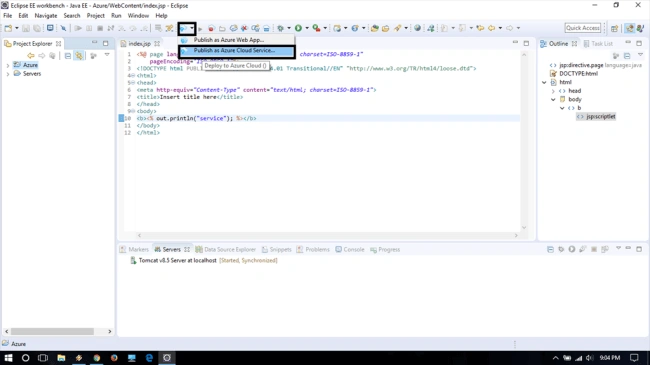Click the New wizard toolbar icon
Viewport: 650px width, 365px height.
click(8, 28)
